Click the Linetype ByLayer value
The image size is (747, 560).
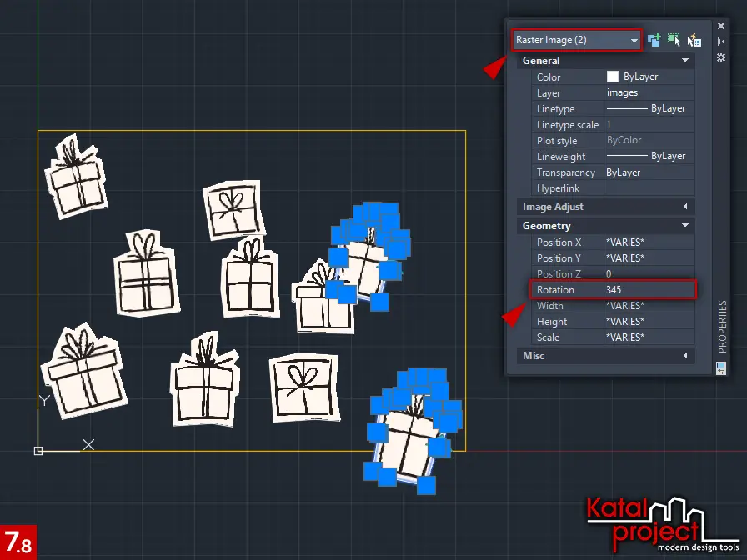[x=649, y=109]
